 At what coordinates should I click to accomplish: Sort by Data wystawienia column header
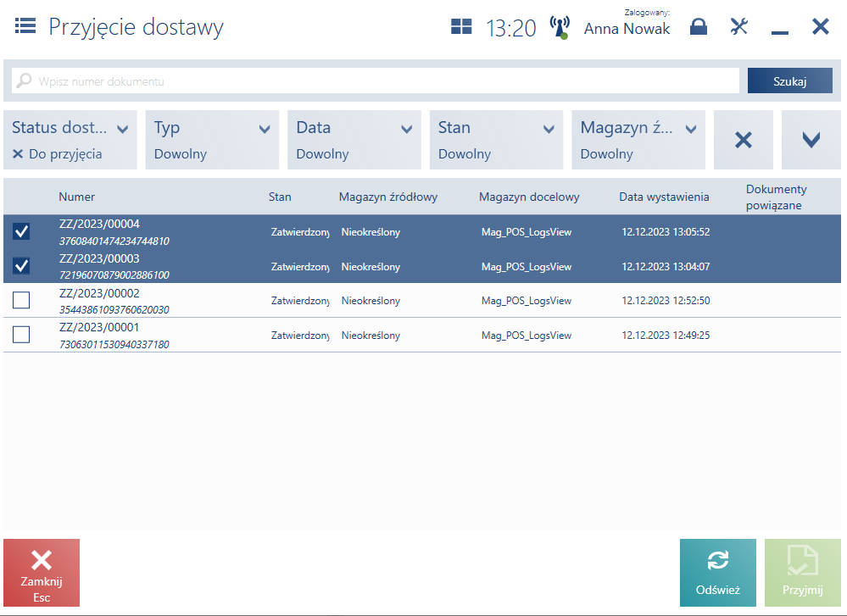(664, 197)
